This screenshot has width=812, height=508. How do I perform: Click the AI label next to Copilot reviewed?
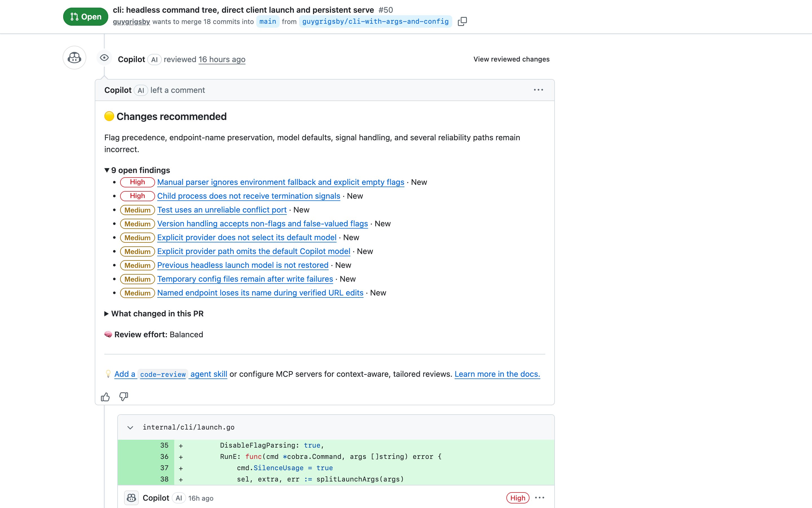(x=154, y=60)
